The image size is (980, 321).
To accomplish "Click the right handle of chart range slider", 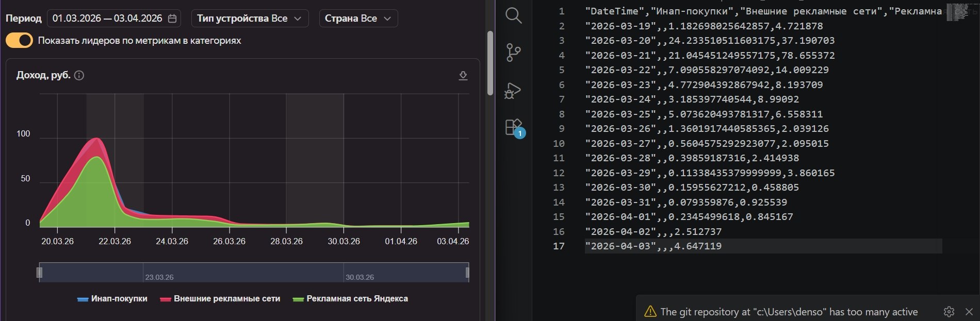I will click(467, 273).
